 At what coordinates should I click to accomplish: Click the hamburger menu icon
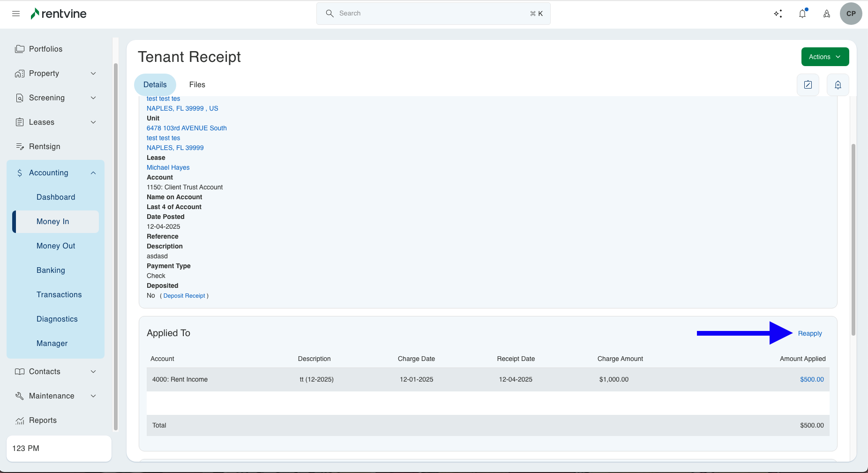[16, 14]
